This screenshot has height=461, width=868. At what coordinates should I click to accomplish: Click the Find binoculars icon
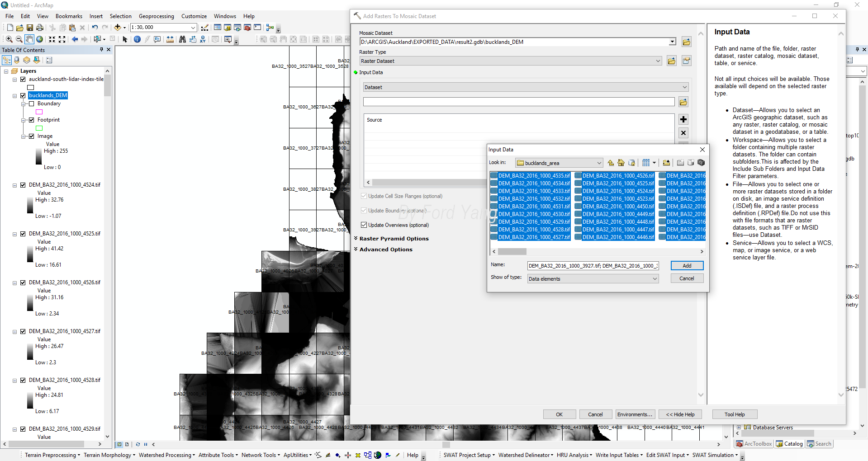tap(182, 39)
